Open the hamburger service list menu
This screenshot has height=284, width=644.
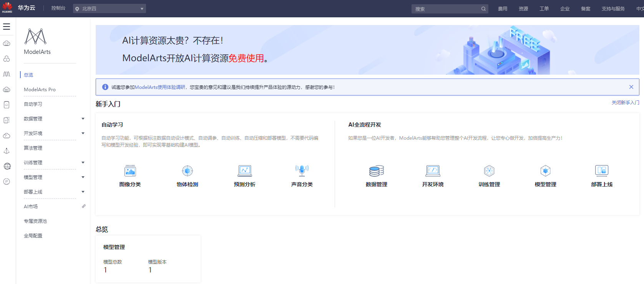click(x=7, y=27)
